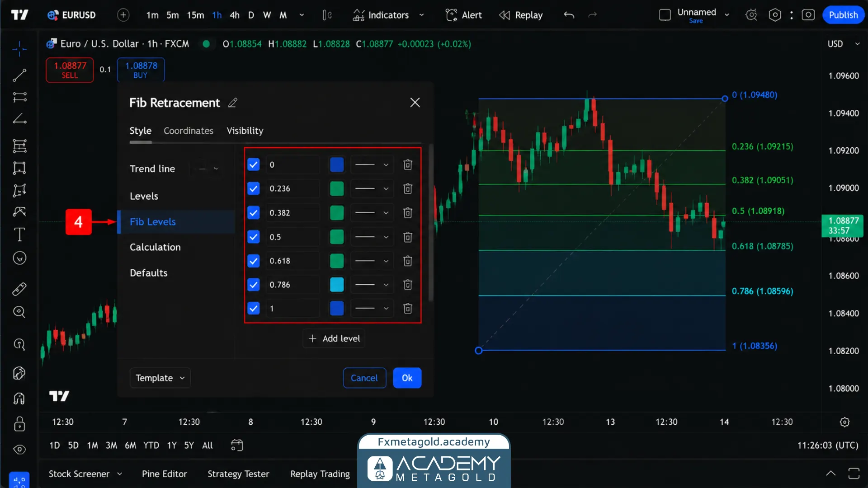Expand the Indicators favorites dropdown arrow
The image size is (868, 488).
pos(422,15)
